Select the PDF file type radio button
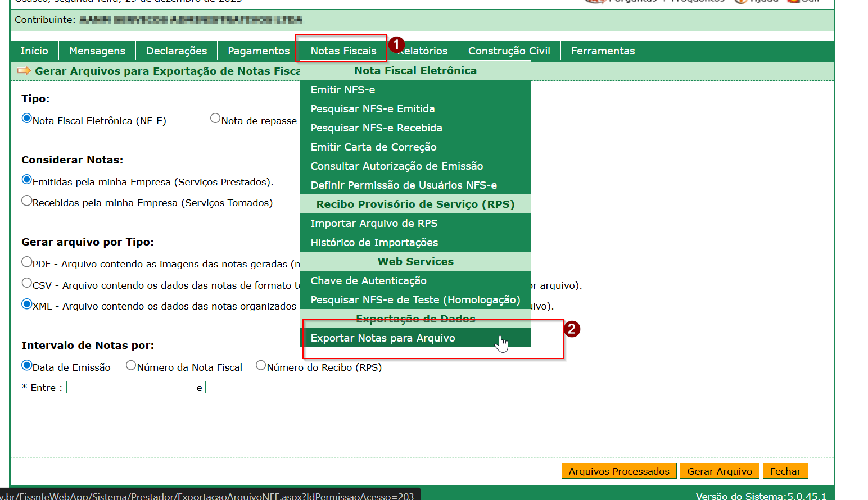This screenshot has height=500, width=868. [26, 262]
